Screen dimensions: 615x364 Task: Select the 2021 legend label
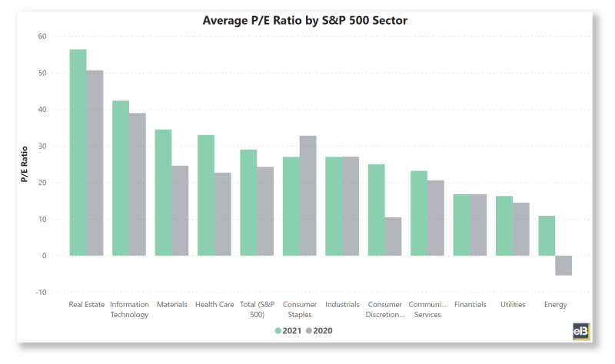point(293,331)
